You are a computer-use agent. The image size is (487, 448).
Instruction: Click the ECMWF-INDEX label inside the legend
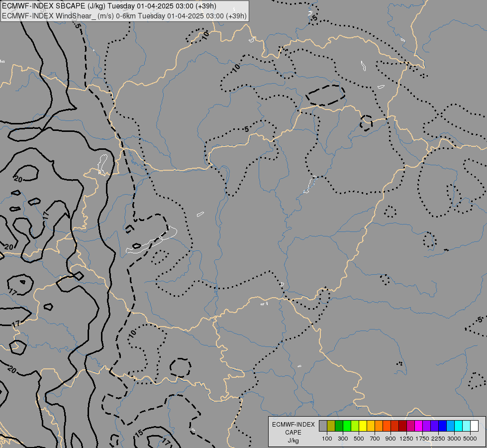pyautogui.click(x=293, y=425)
